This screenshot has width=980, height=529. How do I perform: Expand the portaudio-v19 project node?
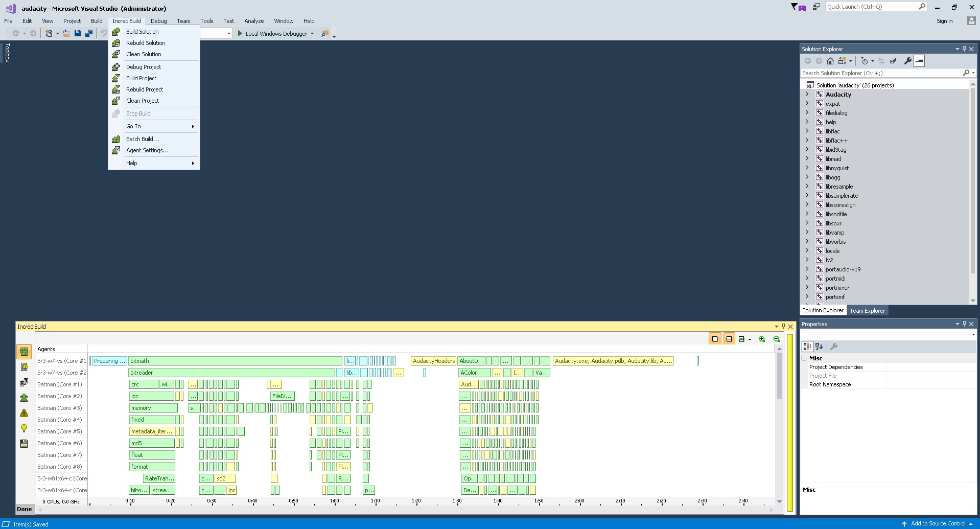click(807, 269)
